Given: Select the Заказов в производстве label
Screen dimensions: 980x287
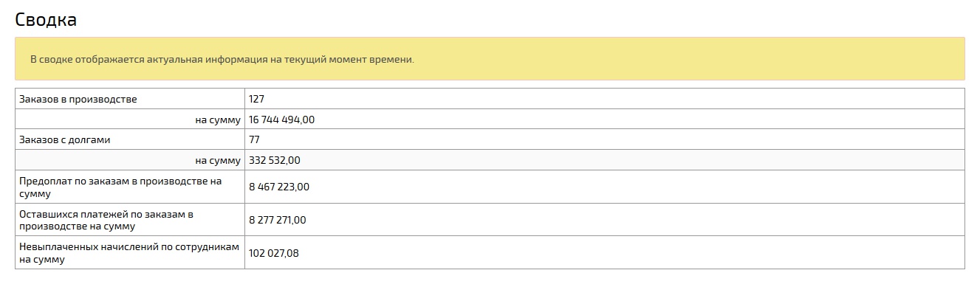Looking at the screenshot, I should coord(78,99).
